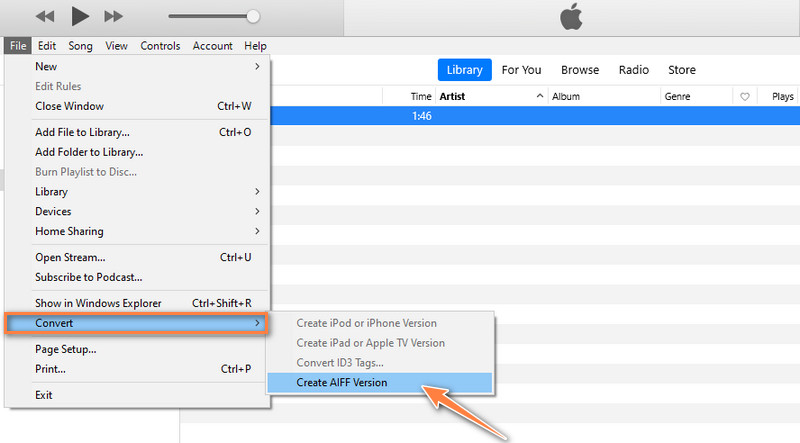Screen dimensions: 800x443
Task: Choose Subscribe to Podcast
Action: pyautogui.click(x=137, y=277)
